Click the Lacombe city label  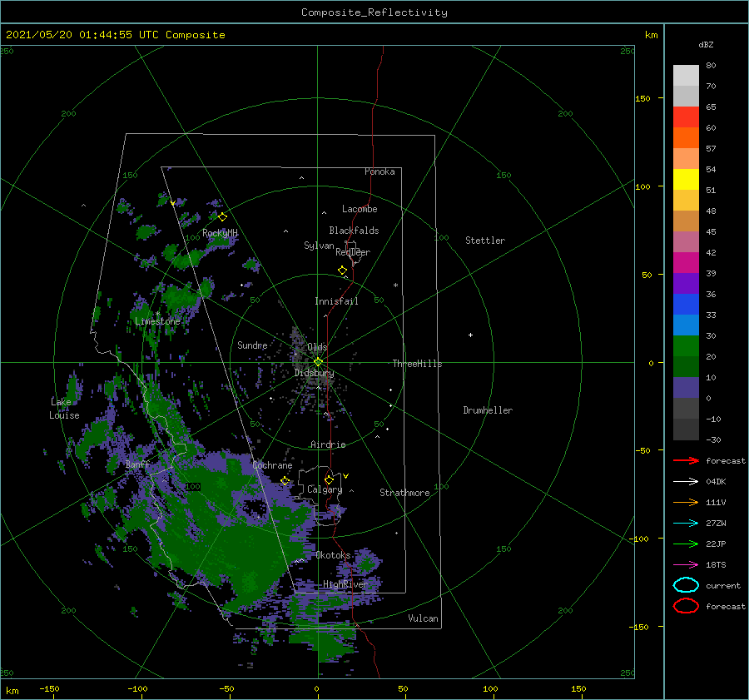360,209
